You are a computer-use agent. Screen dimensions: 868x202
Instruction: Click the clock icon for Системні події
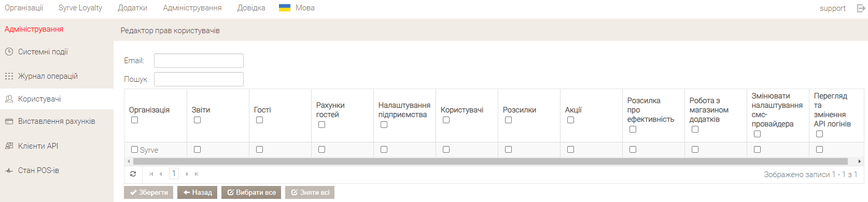click(x=9, y=52)
